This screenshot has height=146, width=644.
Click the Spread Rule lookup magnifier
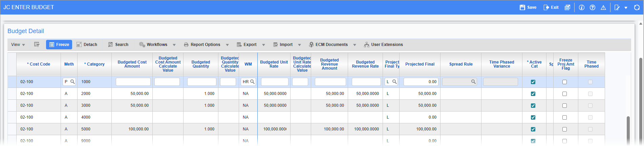[473, 82]
